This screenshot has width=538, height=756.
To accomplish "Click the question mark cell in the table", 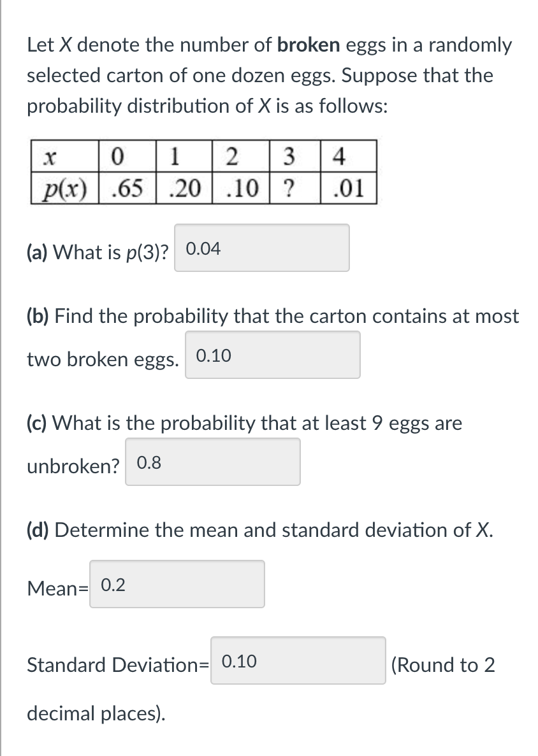I will [x=290, y=190].
